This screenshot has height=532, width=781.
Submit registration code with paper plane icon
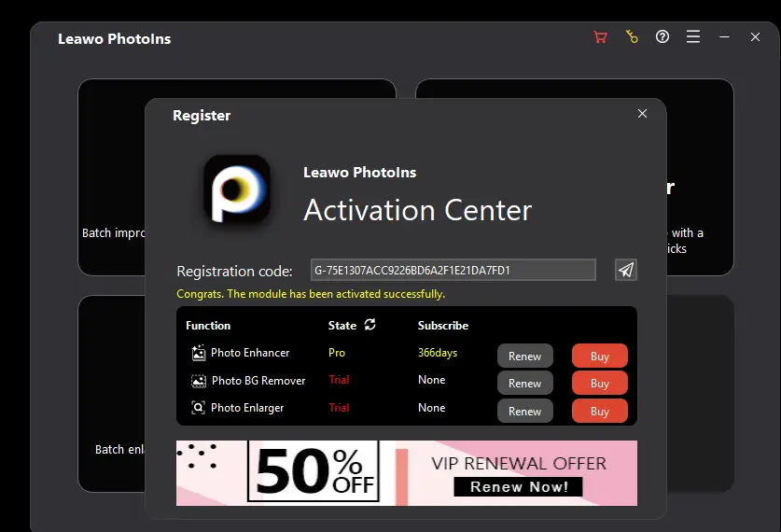[x=625, y=270]
